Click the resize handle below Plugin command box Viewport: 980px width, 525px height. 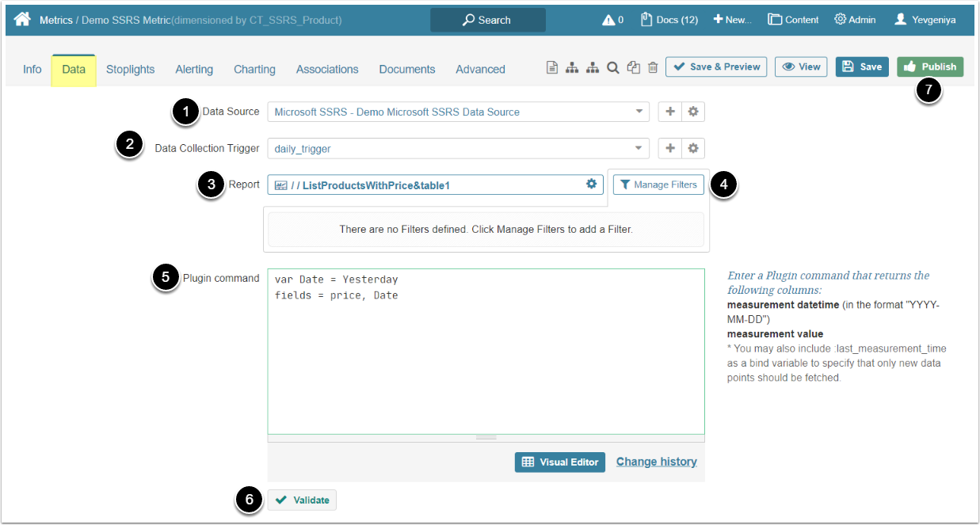486,438
